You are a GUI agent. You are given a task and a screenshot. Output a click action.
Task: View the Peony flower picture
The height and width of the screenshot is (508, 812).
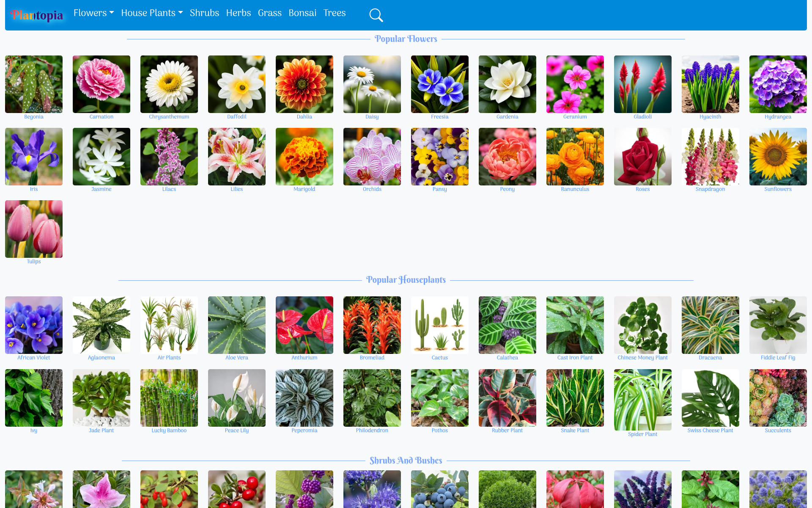(507, 157)
